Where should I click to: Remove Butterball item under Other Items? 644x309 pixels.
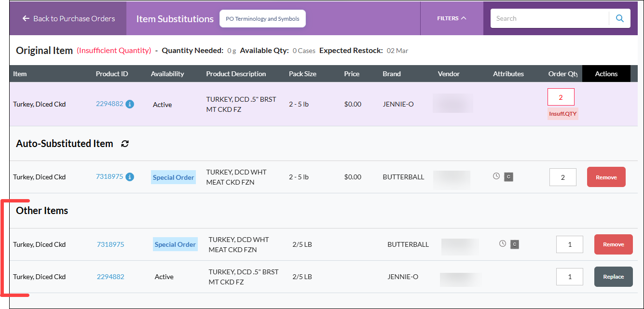614,244
